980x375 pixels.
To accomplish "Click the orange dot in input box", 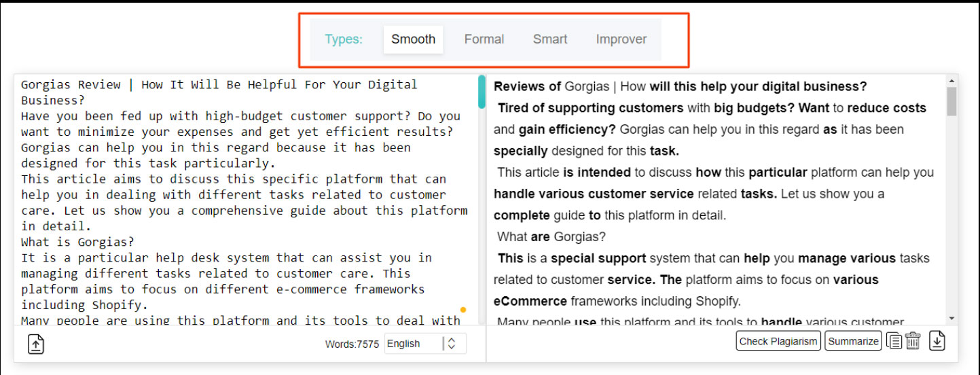I will pos(463,310).
